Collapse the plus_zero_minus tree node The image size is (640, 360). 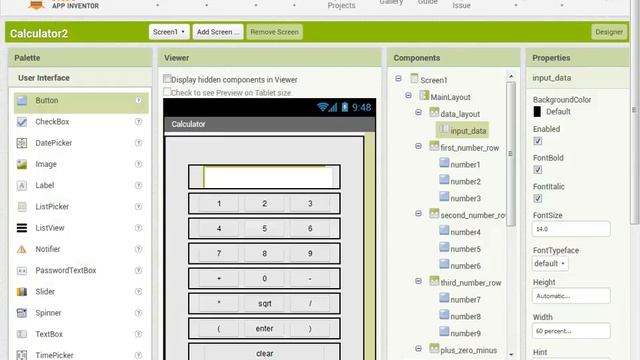click(x=418, y=349)
